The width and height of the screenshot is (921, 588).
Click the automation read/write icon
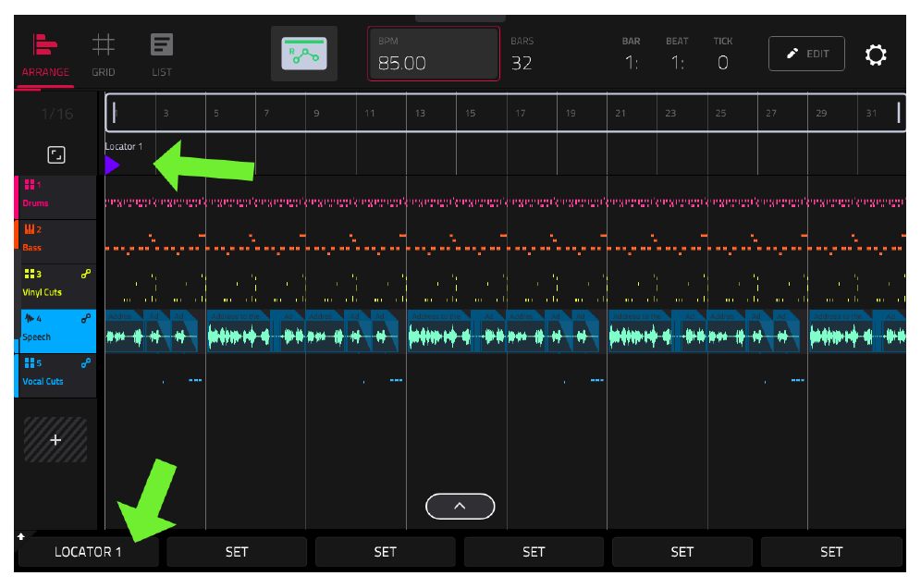pyautogui.click(x=303, y=54)
